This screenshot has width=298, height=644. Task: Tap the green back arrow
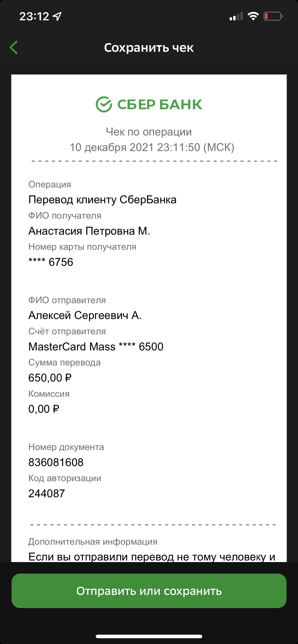(14, 47)
